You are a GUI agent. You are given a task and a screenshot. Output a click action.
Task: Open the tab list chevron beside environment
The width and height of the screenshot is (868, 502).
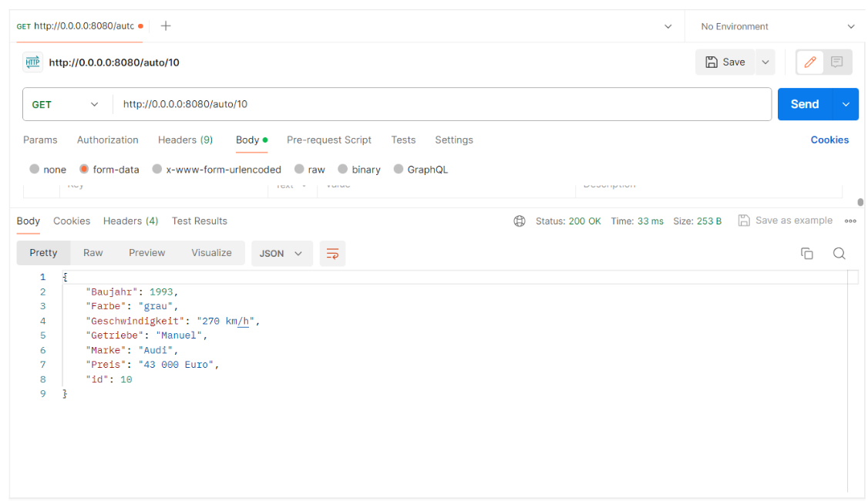click(668, 26)
